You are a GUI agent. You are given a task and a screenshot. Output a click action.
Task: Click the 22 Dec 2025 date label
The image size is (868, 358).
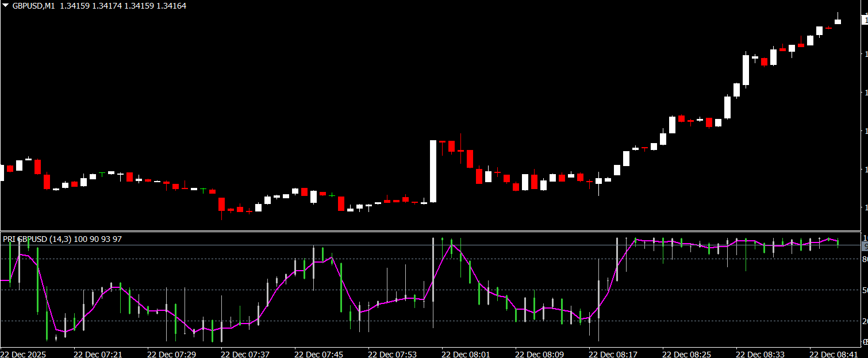23,354
